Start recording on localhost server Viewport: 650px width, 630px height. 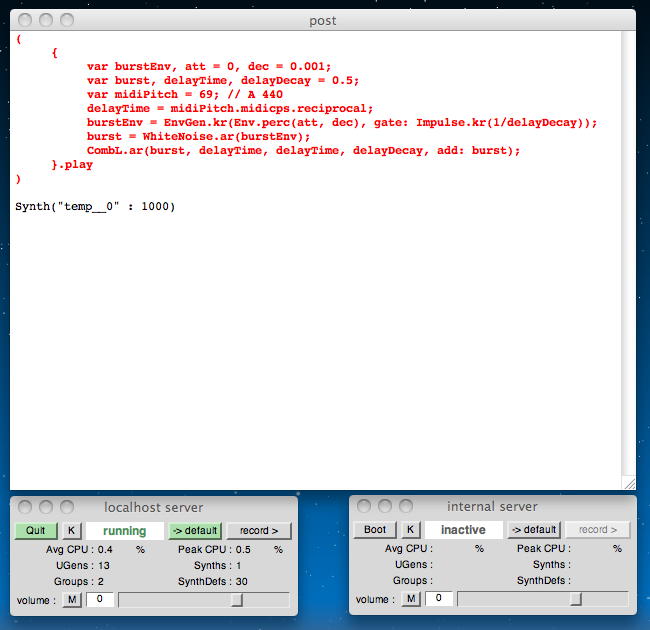259,531
